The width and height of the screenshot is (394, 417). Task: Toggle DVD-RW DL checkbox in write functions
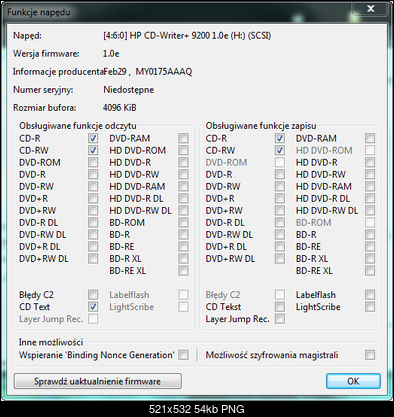(280, 234)
